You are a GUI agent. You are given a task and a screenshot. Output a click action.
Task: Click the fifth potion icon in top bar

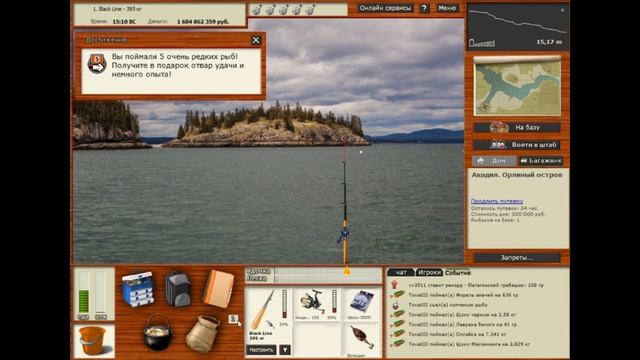[310, 9]
